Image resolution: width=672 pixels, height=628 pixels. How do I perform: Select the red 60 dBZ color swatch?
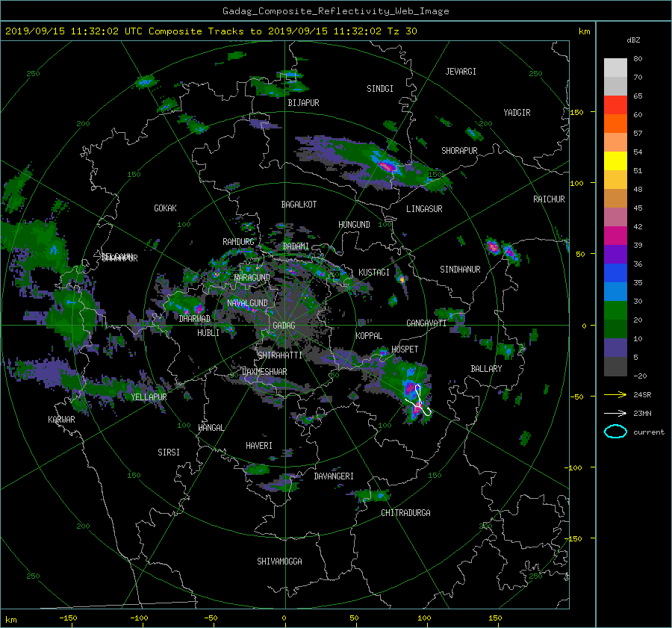click(615, 105)
